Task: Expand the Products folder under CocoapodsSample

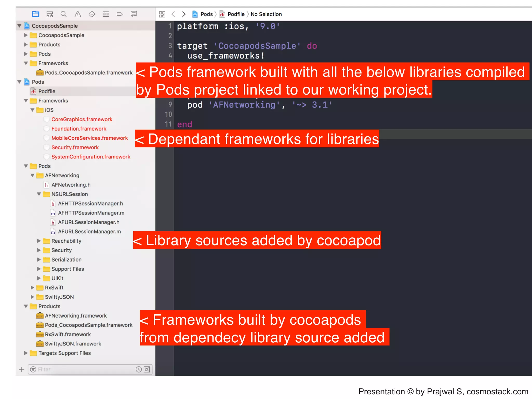Action: (x=26, y=44)
